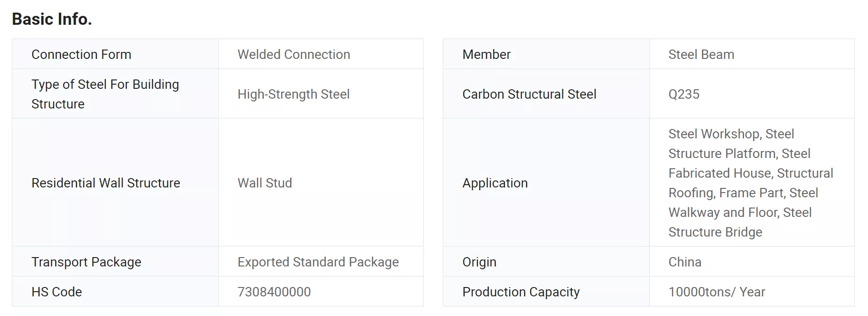Select the 7308400000 HS code value
Viewport: 868px width, 316px height.
274,292
